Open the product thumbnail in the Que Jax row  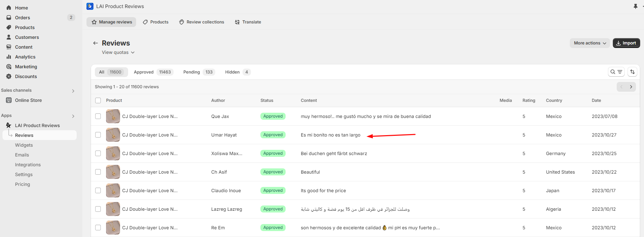click(113, 116)
